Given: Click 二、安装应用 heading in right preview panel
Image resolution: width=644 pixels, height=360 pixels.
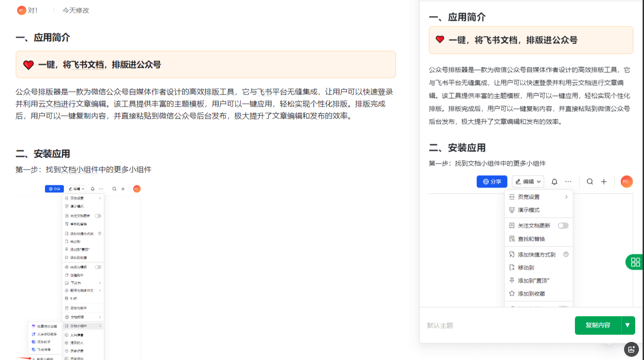Looking at the screenshot, I should pyautogui.click(x=457, y=148).
